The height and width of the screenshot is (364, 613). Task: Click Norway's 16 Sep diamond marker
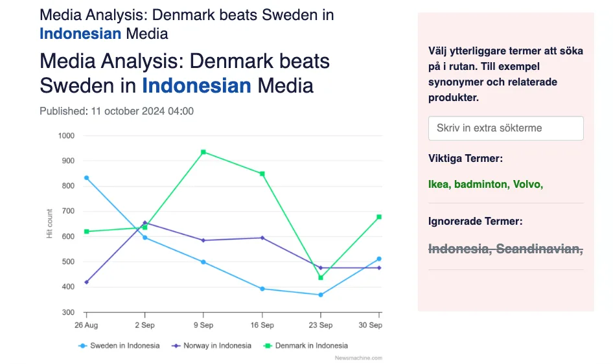click(x=262, y=238)
